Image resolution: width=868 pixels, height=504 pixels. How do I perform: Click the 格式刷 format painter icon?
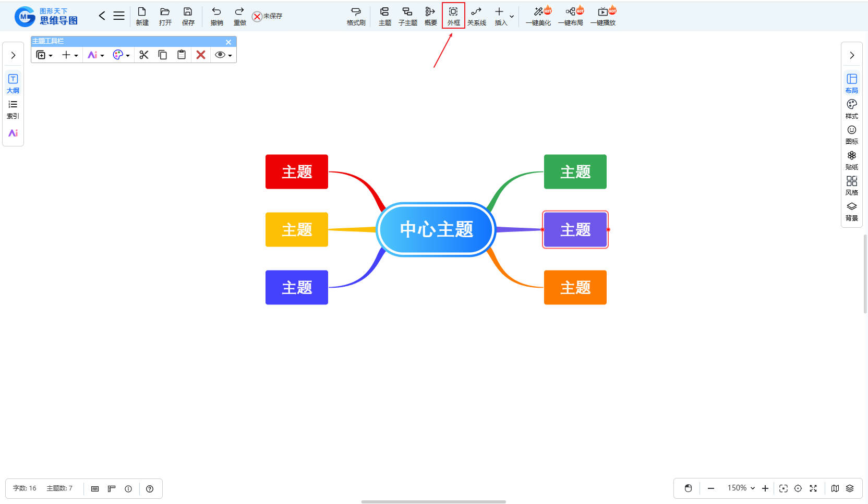click(x=356, y=16)
